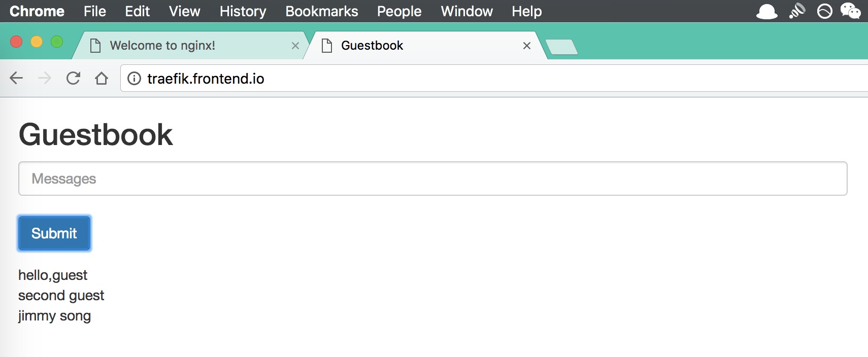This screenshot has width=868, height=357.
Task: Open the People menu
Action: click(399, 11)
